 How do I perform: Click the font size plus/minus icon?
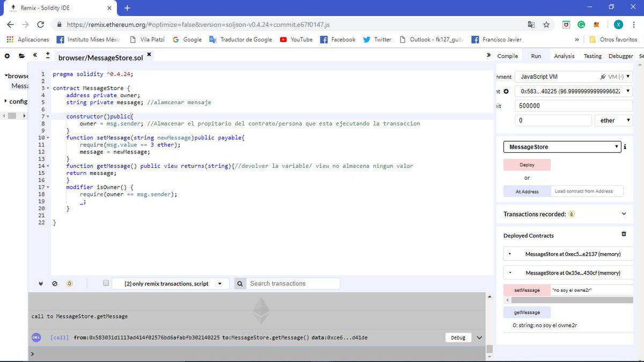click(x=48, y=55)
